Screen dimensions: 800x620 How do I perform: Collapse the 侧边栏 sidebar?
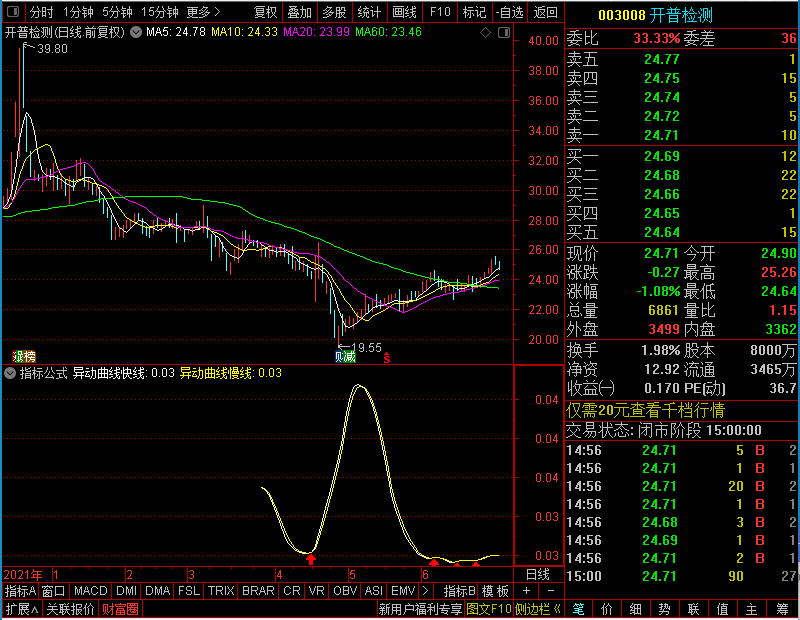(x=537, y=609)
